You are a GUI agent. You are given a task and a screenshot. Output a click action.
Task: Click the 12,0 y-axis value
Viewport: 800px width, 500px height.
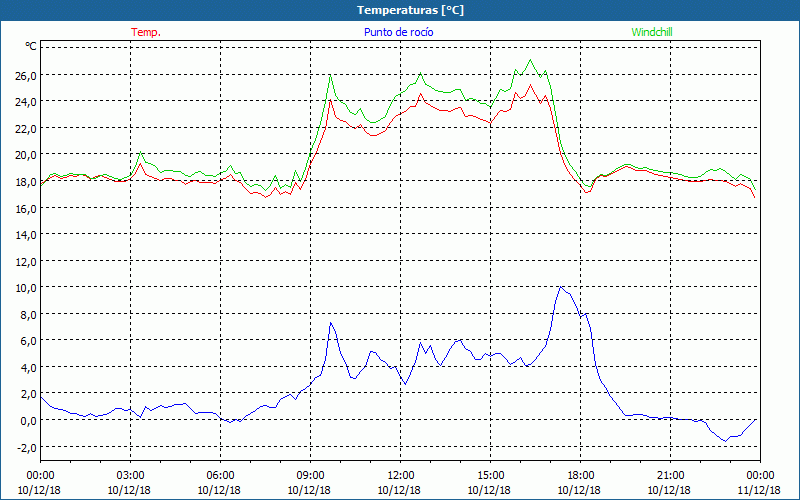pyautogui.click(x=26, y=261)
